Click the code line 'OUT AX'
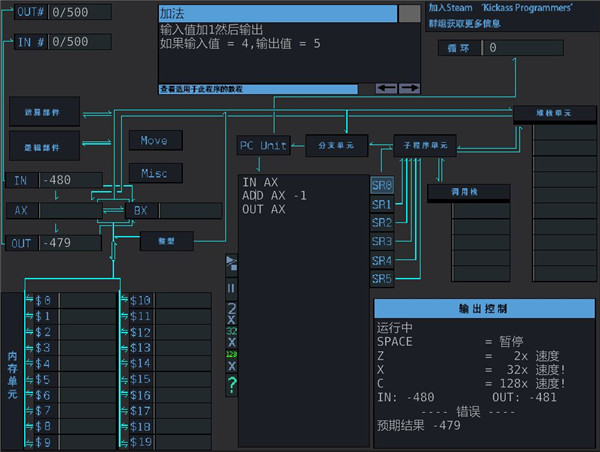The height and width of the screenshot is (452, 600). (264, 209)
